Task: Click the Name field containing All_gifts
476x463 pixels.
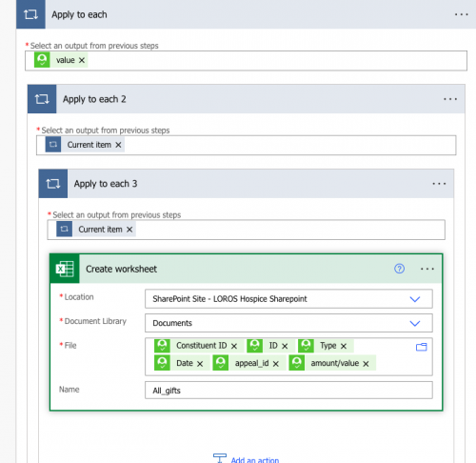Action: 288,391
